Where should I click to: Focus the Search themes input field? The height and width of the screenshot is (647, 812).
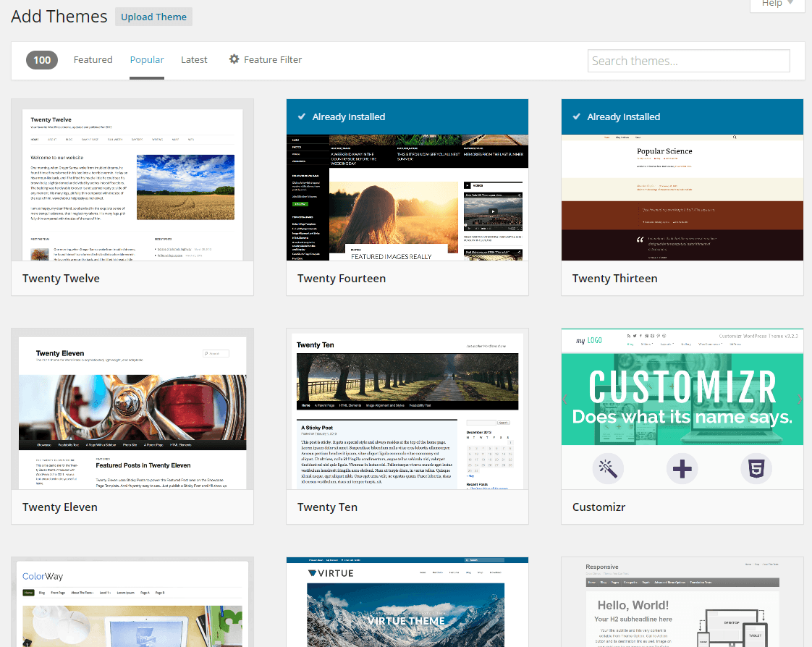click(x=688, y=61)
